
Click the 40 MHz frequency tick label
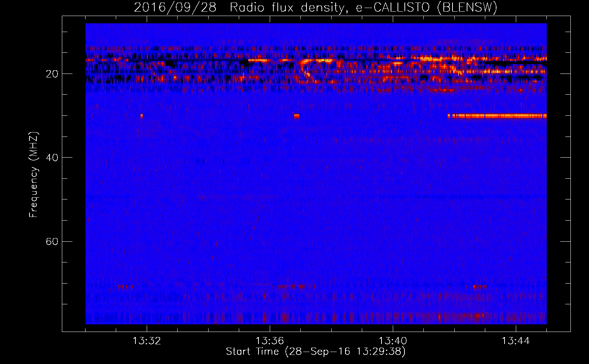[52, 158]
